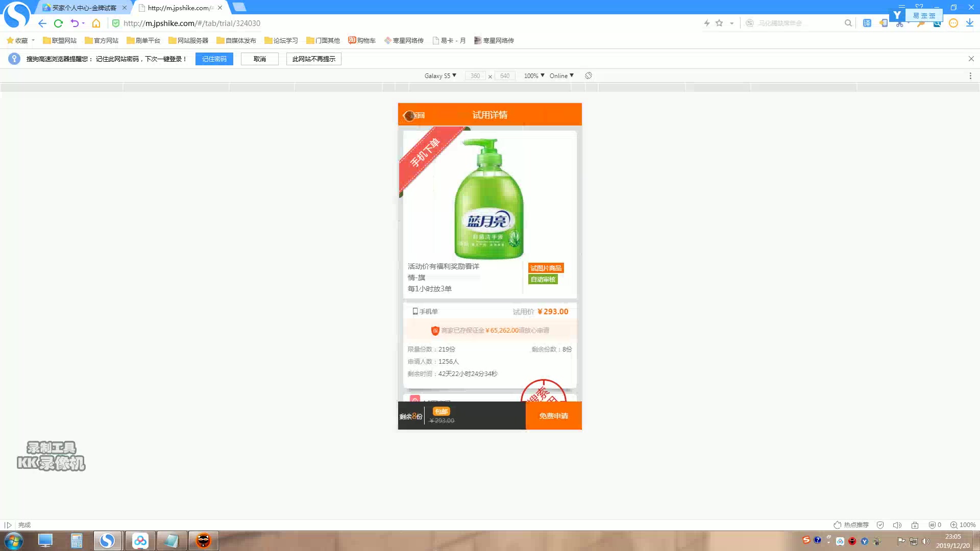This screenshot has width=980, height=551.
Task: Open the translate extension icon
Action: coord(867,23)
